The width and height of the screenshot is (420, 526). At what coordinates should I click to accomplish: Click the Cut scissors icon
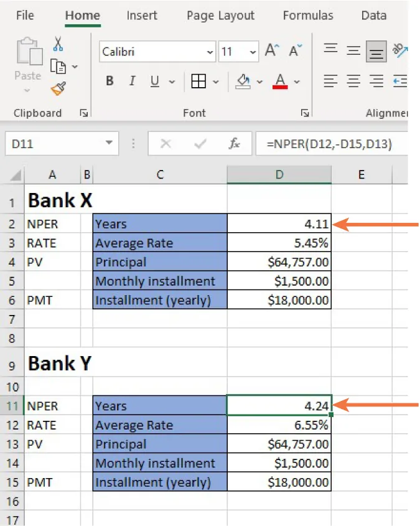click(58, 44)
